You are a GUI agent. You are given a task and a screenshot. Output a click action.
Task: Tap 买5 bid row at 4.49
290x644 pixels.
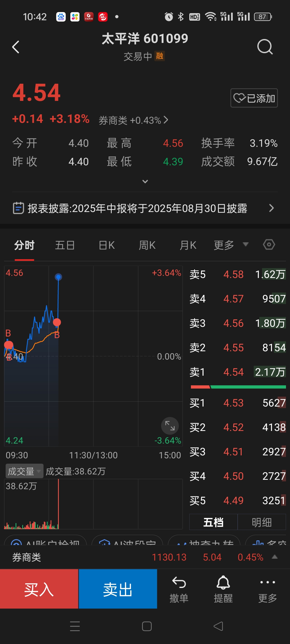click(238, 501)
